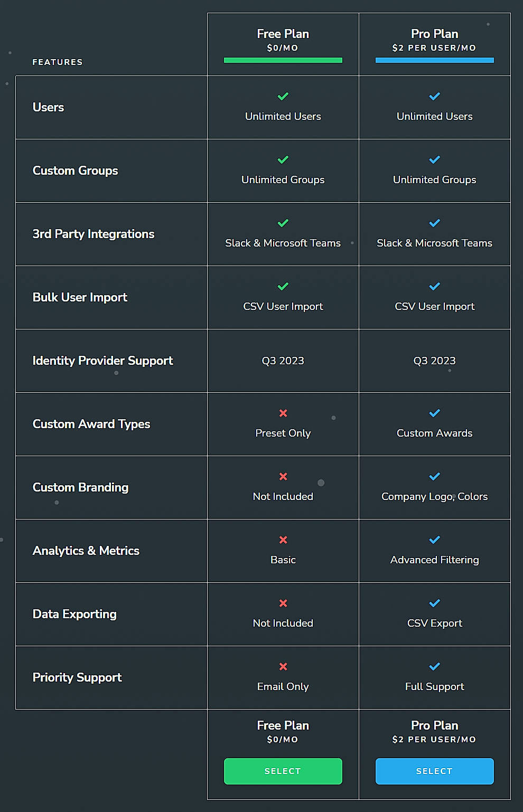The width and height of the screenshot is (523, 812).
Task: Click the red X beside Not Included under Custom Branding
Action: click(x=283, y=477)
